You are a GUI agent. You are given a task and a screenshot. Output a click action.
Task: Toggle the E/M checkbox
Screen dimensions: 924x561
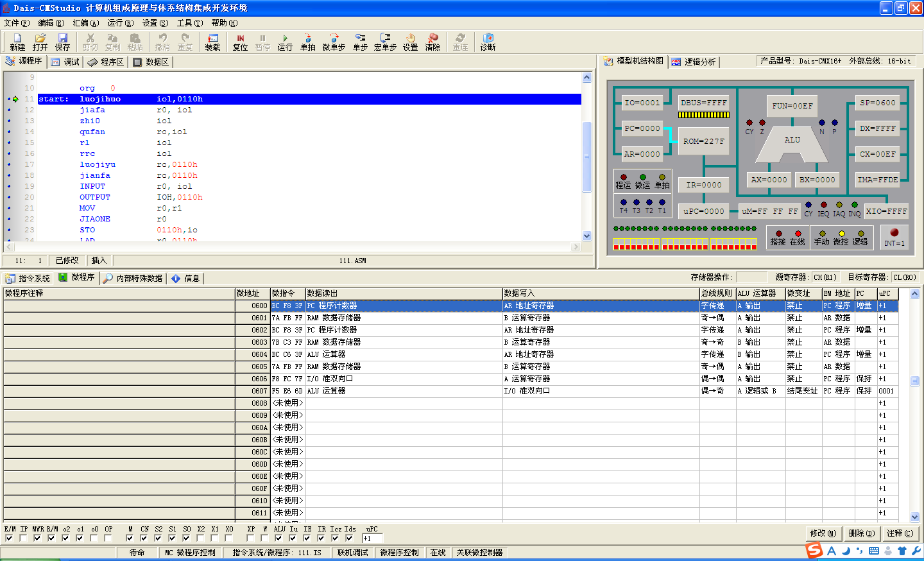click(x=9, y=538)
